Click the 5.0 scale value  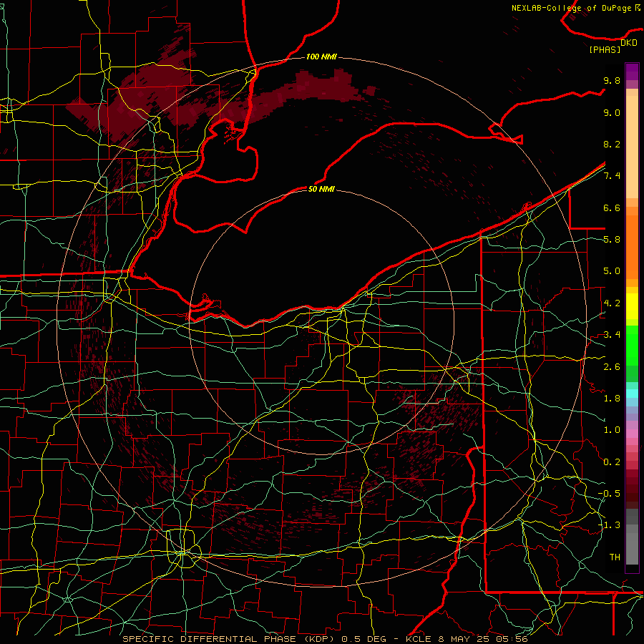tap(612, 271)
